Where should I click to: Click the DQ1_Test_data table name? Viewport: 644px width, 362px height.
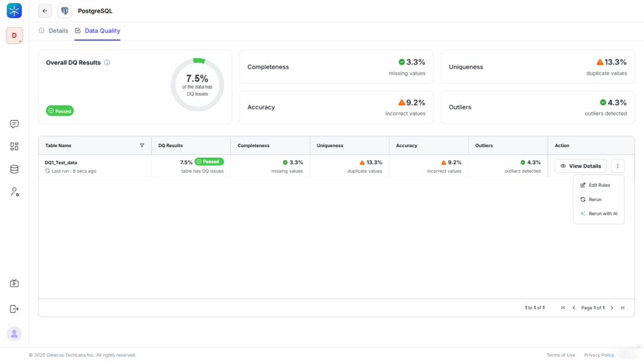(x=61, y=162)
